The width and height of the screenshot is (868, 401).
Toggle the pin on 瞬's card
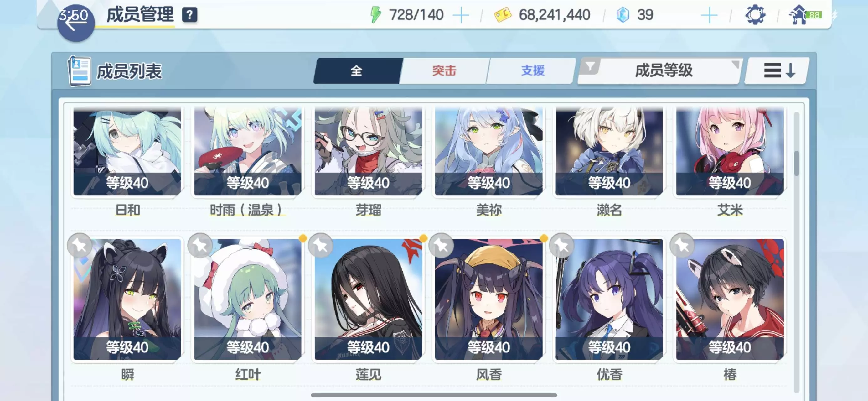[80, 246]
